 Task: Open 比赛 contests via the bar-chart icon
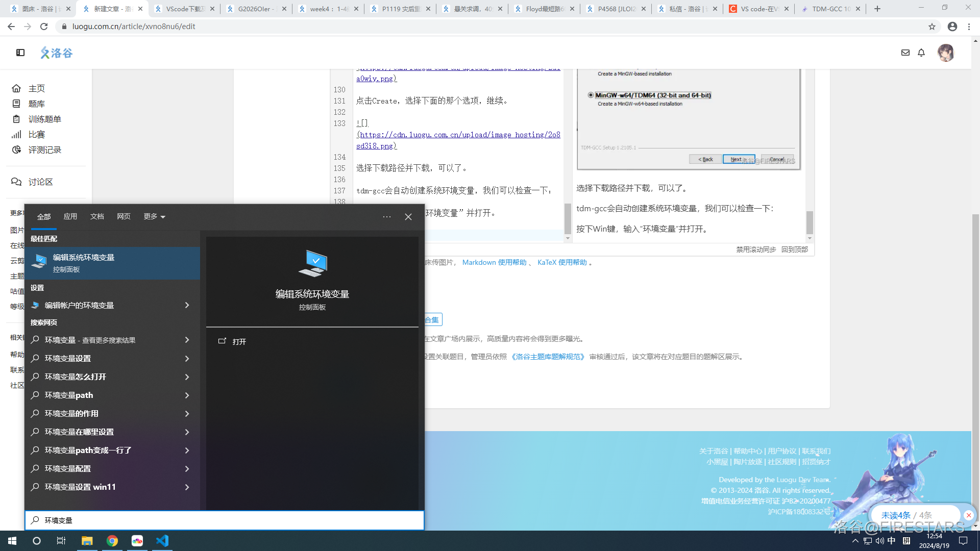[16, 134]
